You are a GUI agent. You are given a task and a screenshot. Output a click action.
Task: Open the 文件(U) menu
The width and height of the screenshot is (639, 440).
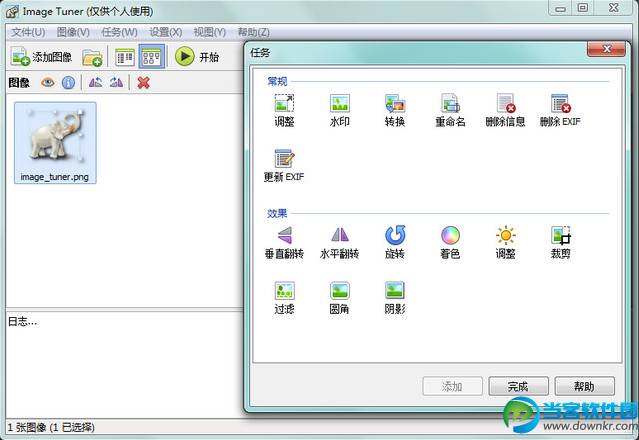pos(28,32)
